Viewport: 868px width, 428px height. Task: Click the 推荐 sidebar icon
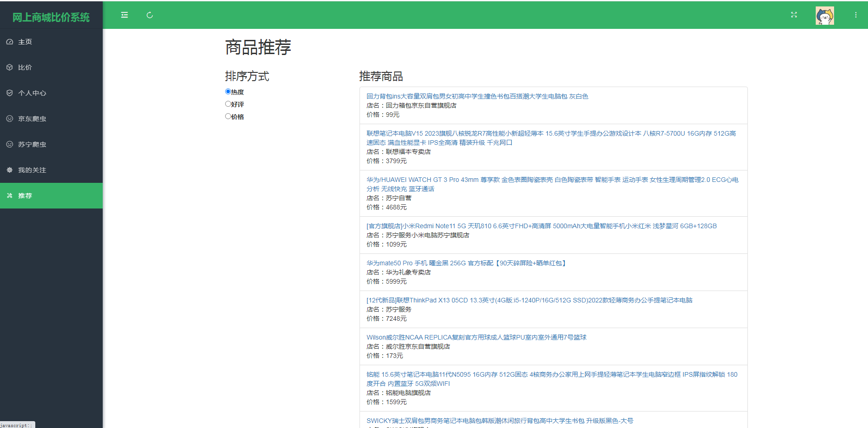tap(10, 196)
